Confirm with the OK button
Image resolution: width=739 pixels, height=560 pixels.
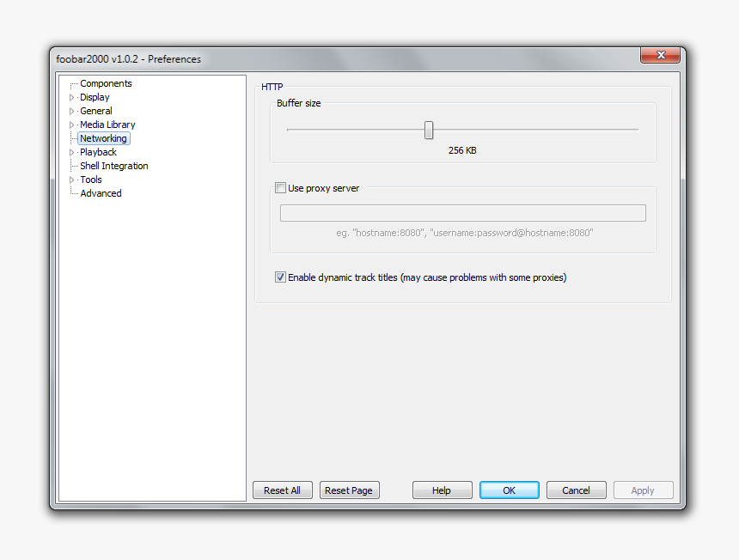point(509,490)
